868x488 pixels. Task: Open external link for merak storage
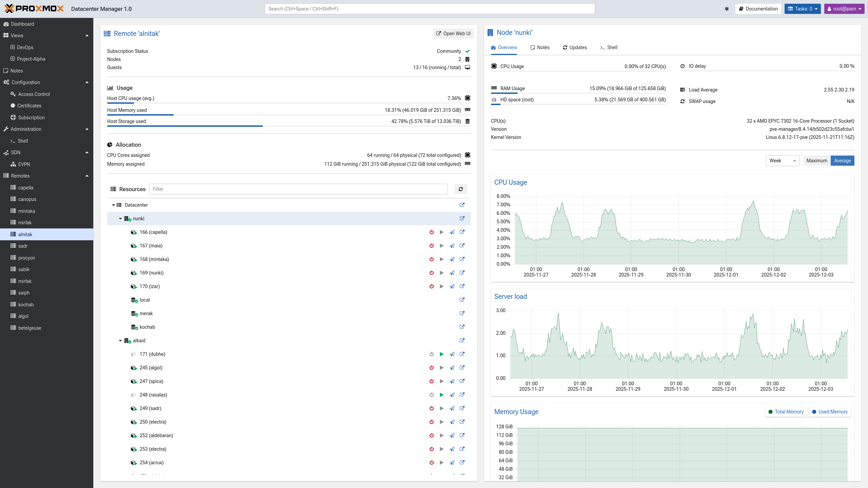pyautogui.click(x=462, y=313)
